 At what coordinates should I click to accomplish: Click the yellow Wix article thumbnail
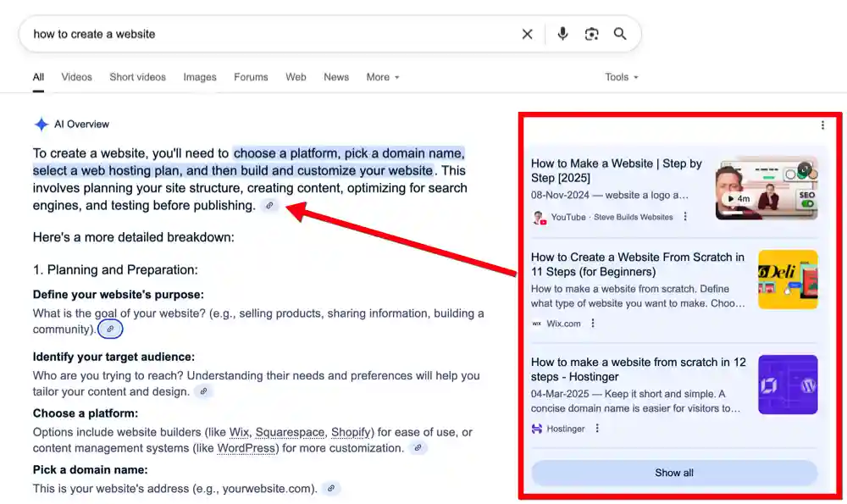(788, 280)
